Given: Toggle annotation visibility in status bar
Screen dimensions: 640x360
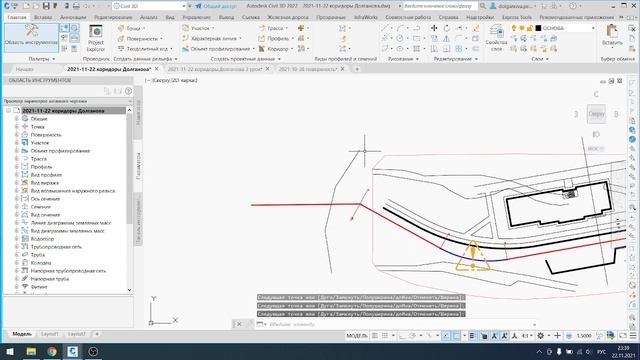Looking at the screenshot, I should pos(494,336).
